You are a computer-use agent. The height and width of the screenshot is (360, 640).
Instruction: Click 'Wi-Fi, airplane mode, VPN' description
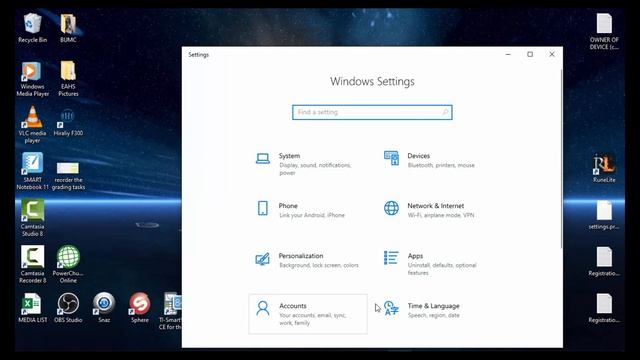[441, 215]
